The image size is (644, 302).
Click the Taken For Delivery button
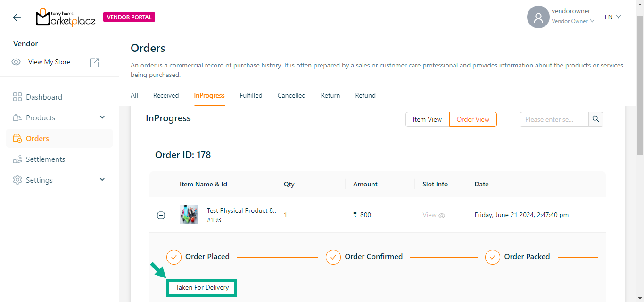pos(202,287)
